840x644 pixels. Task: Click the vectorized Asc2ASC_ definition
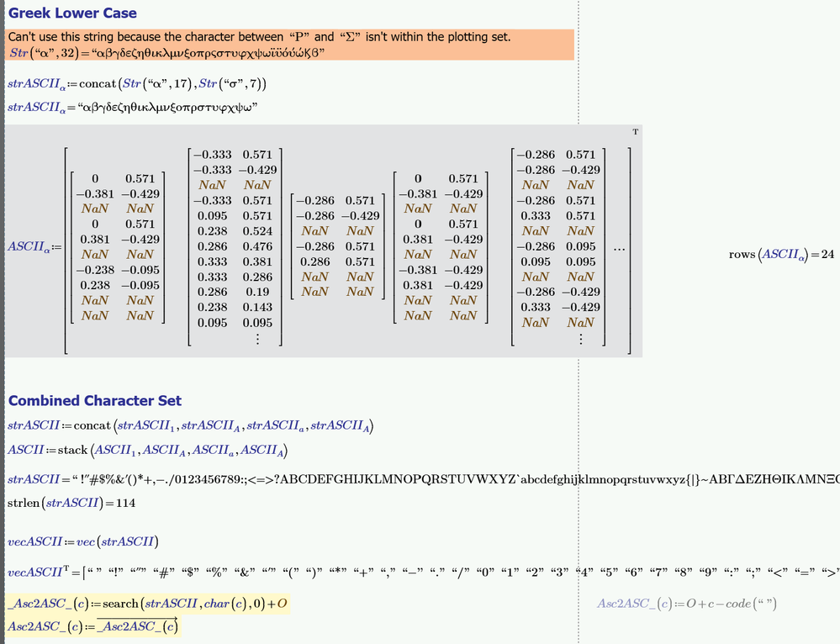coord(92,626)
